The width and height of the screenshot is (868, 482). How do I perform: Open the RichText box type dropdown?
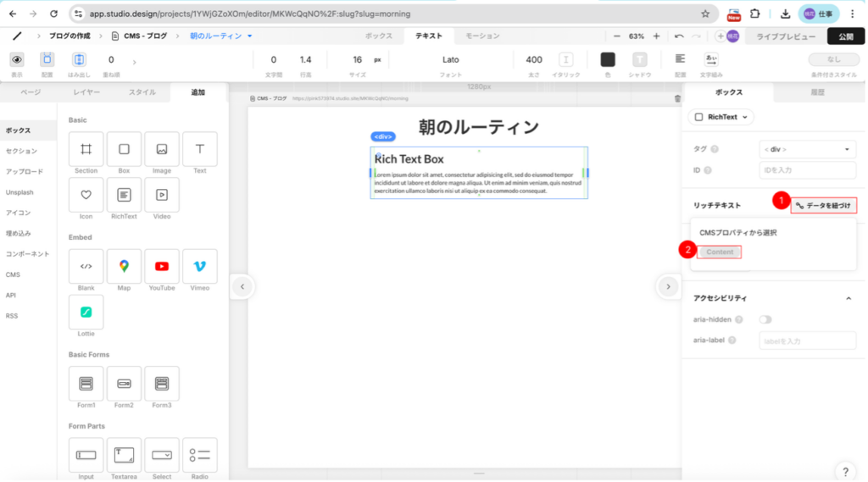[x=721, y=117]
